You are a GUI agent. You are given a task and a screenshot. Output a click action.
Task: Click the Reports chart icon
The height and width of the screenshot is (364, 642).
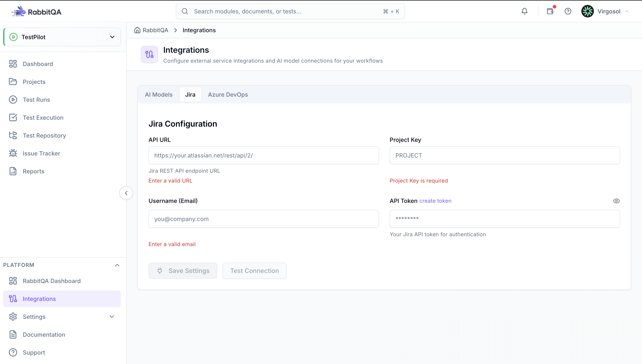click(x=13, y=171)
